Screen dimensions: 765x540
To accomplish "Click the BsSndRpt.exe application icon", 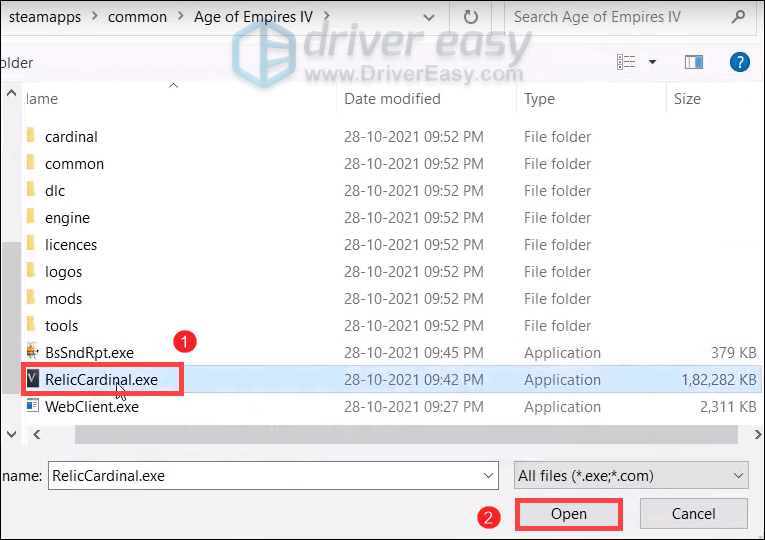I will pos(32,351).
